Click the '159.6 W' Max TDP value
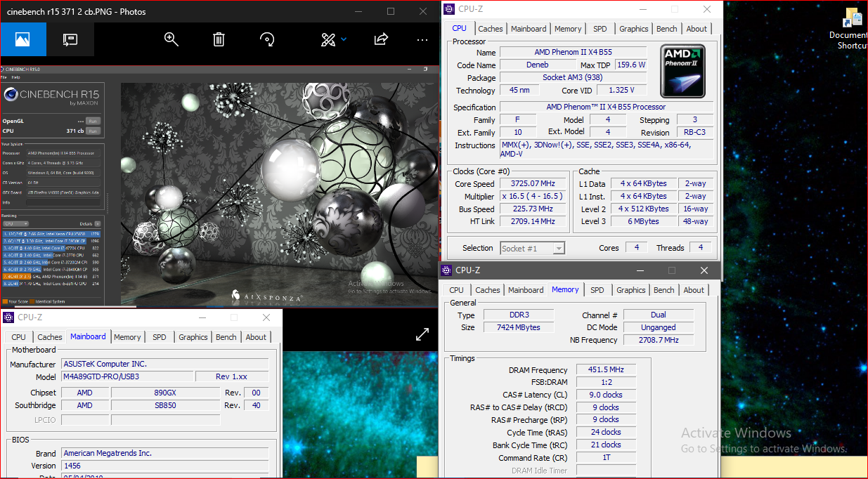 [x=630, y=65]
